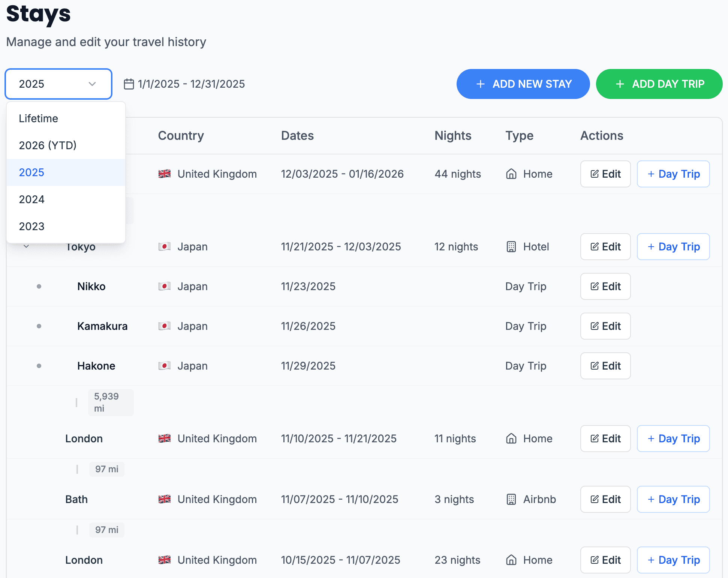Click the Home icon on the 23-night London stay
The width and height of the screenshot is (728, 578).
511,560
